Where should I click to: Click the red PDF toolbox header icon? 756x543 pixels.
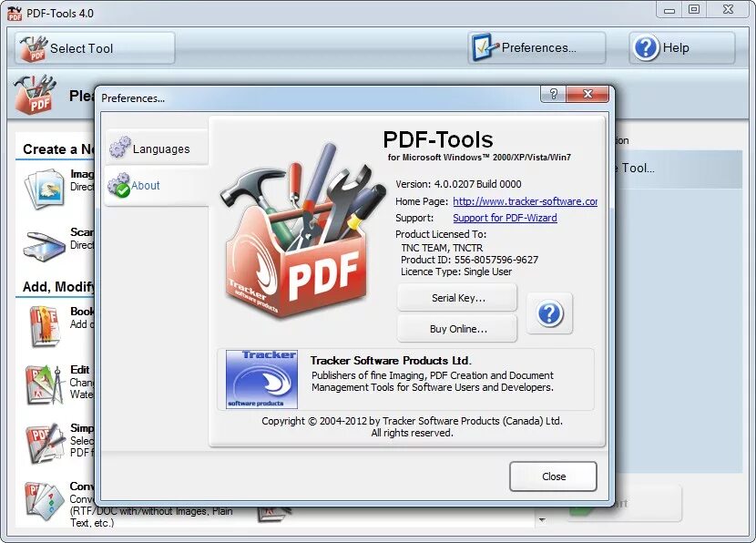[36, 94]
